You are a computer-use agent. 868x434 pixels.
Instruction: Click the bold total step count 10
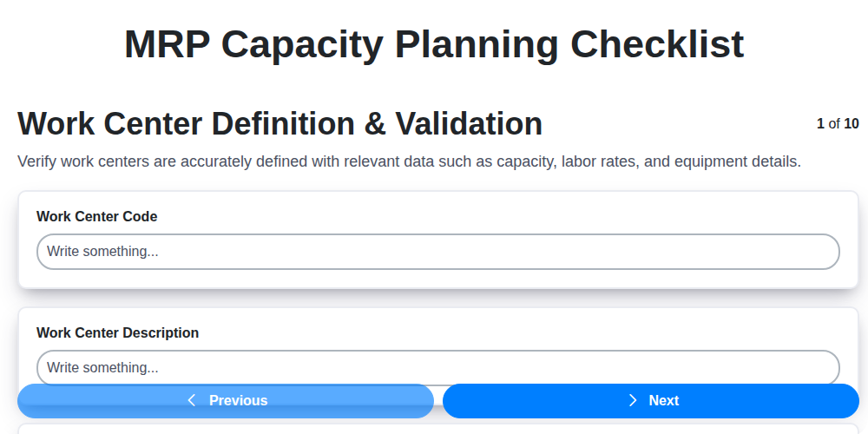(852, 123)
